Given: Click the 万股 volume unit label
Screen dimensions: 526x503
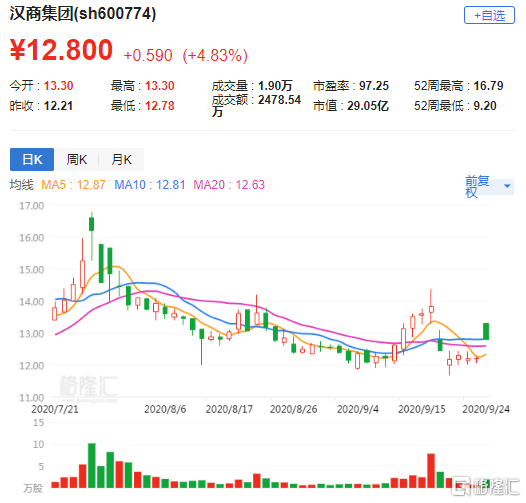Looking at the screenshot, I should pyautogui.click(x=33, y=489).
